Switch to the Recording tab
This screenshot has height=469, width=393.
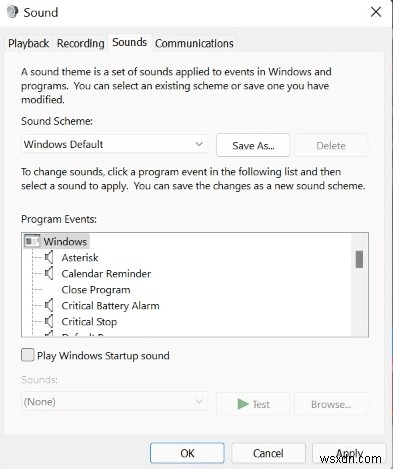coord(80,43)
